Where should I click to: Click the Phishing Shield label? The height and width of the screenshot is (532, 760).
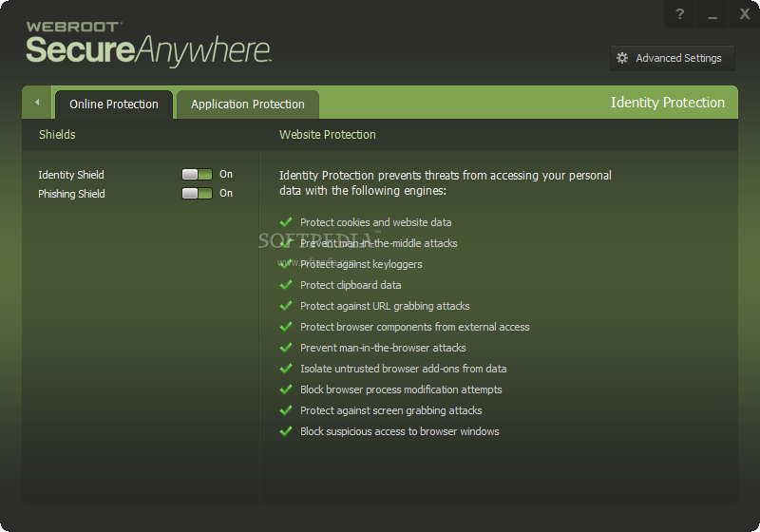pos(72,194)
